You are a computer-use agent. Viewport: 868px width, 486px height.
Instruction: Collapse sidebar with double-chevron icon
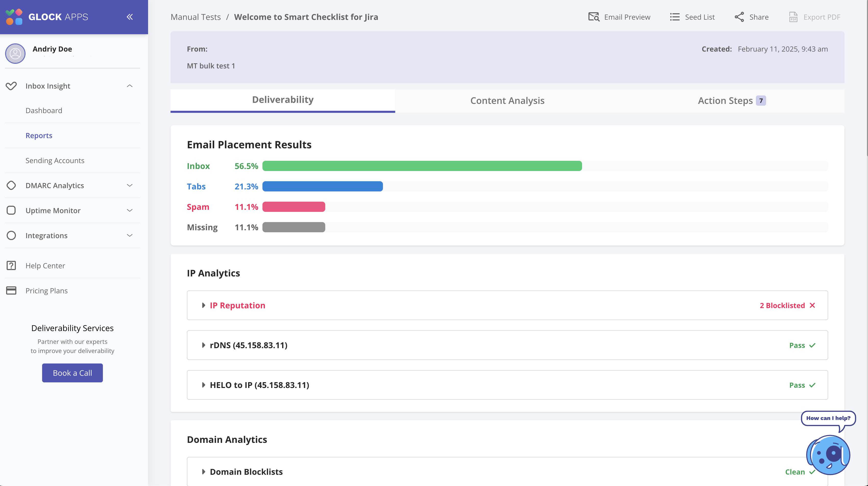click(130, 17)
